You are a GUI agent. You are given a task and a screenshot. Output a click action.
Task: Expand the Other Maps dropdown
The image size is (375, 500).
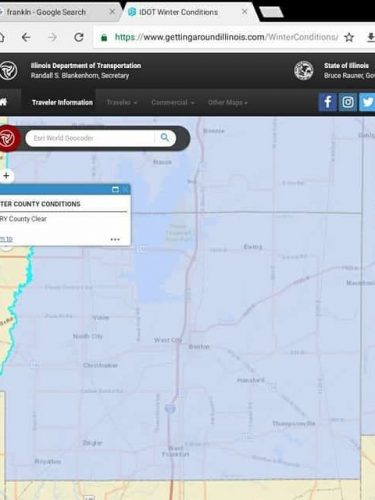pyautogui.click(x=228, y=103)
